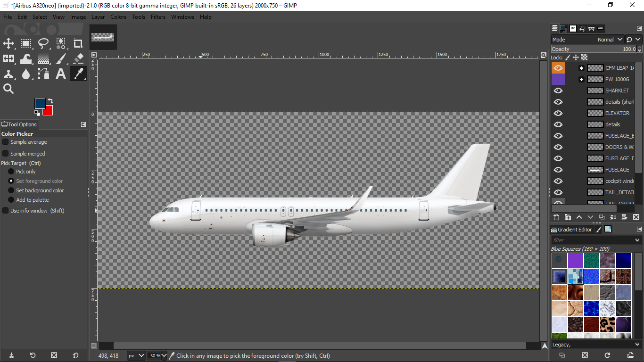Screen dimensions: 644x362
Task: Select the Gradient fill tool
Action: coord(43,59)
